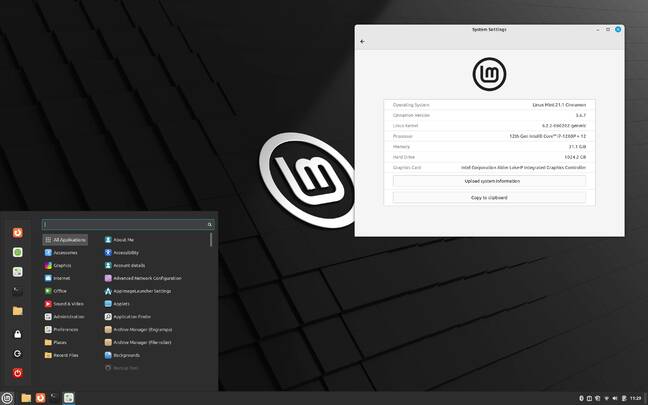Switch to System Settings on the taskbar

69,398
